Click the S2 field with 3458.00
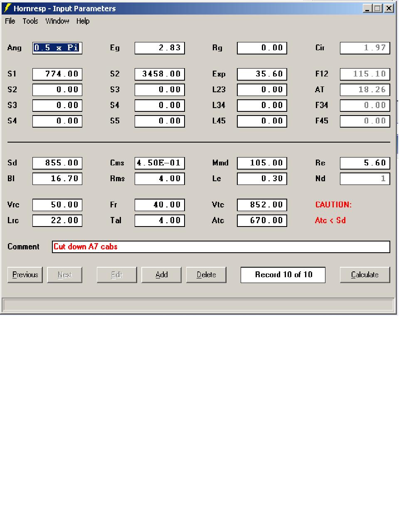This screenshot has height=532, width=399. coord(160,74)
